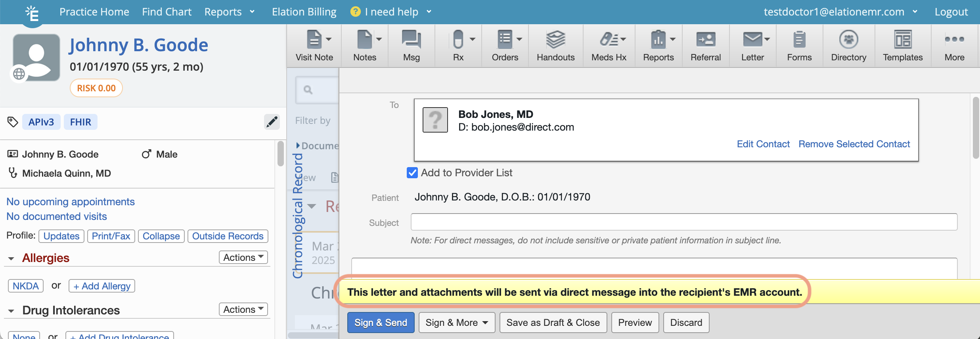Viewport: 980px width, 339px height.
Task: Click Outside Records button
Action: 228,236
